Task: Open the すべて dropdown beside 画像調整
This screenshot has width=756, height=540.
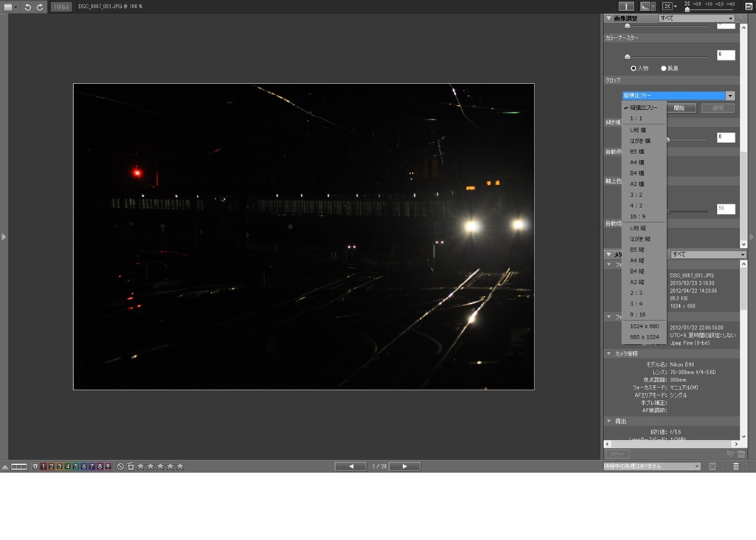Action: pyautogui.click(x=697, y=18)
